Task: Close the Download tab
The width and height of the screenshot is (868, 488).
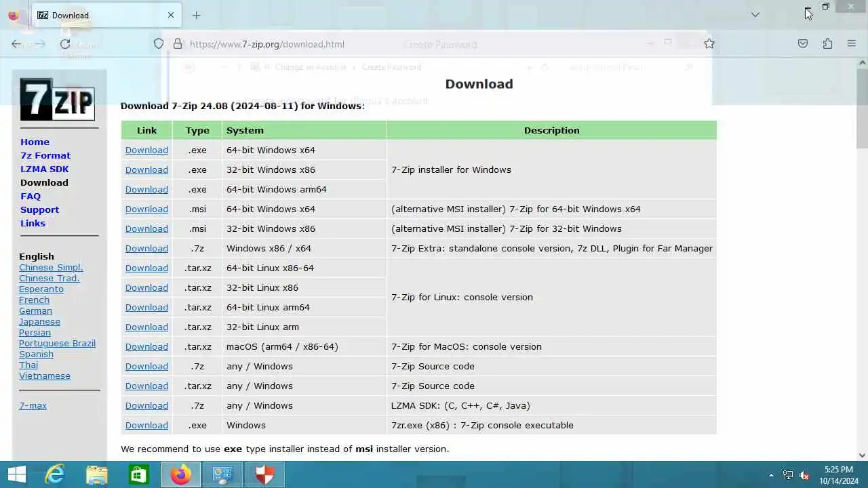Action: tap(171, 15)
